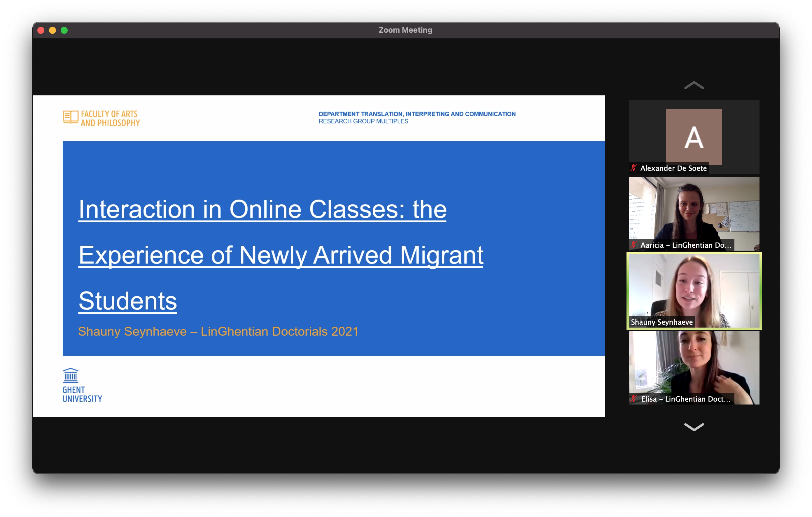812x517 pixels.
Task: Click muted mic icon beside Alexander De Soete
Action: click(x=633, y=168)
